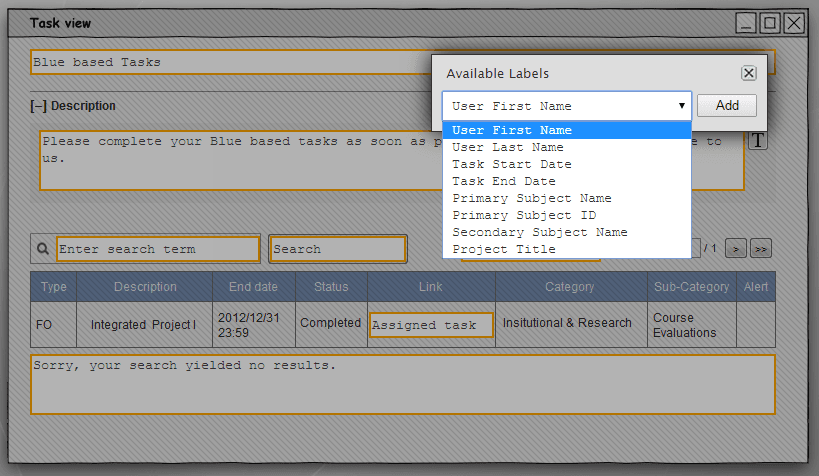Close the Available Labels dialog

[748, 73]
